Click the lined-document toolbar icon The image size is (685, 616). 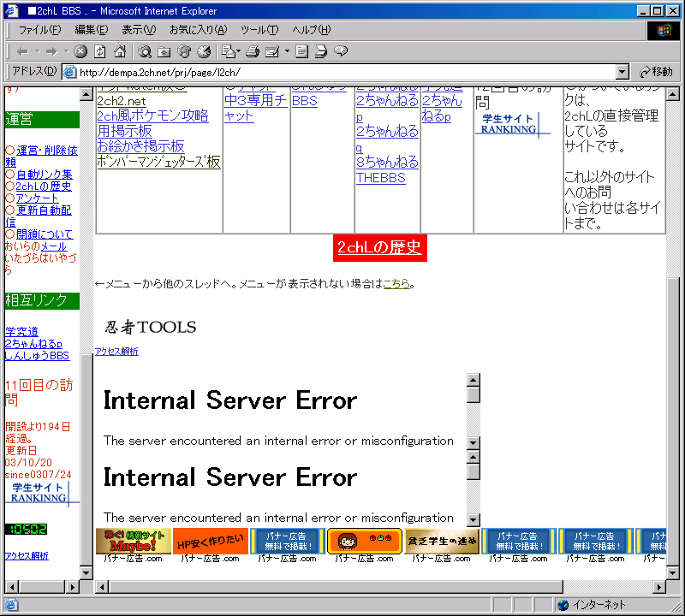coord(301,51)
